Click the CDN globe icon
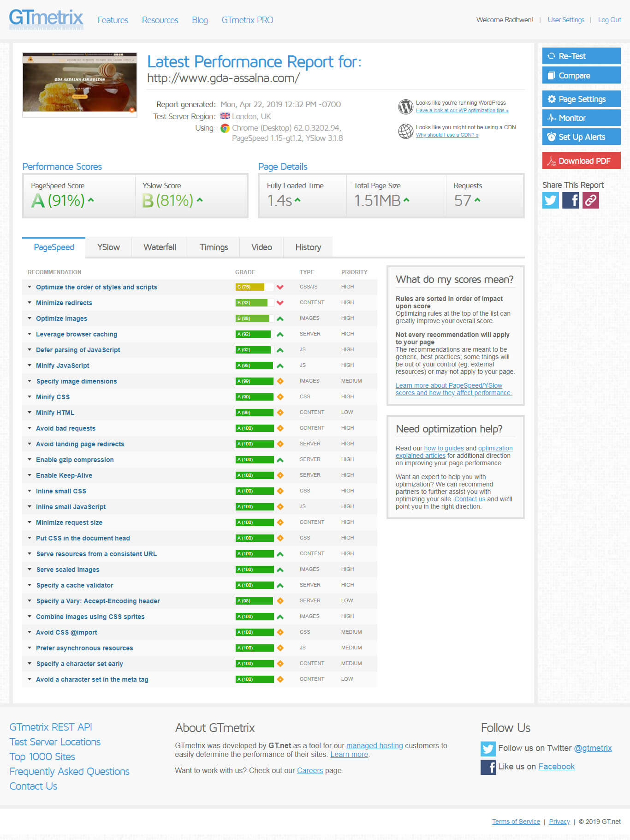 click(x=405, y=131)
